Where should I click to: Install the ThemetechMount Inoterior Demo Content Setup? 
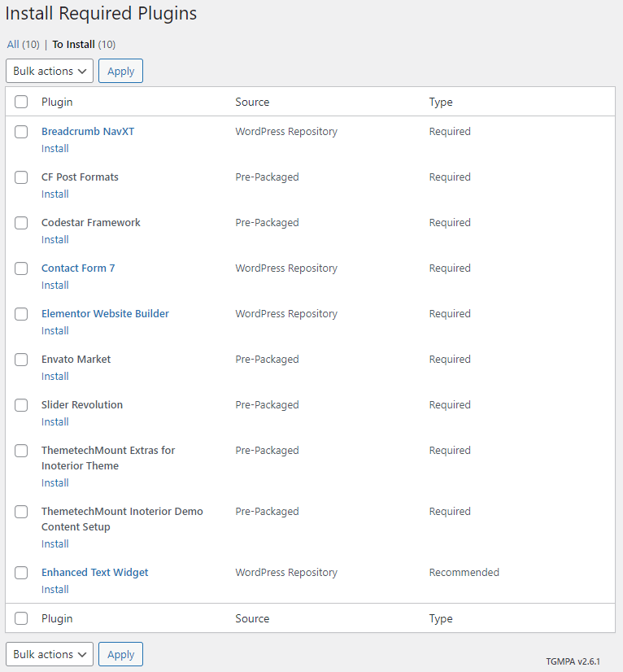(x=55, y=544)
